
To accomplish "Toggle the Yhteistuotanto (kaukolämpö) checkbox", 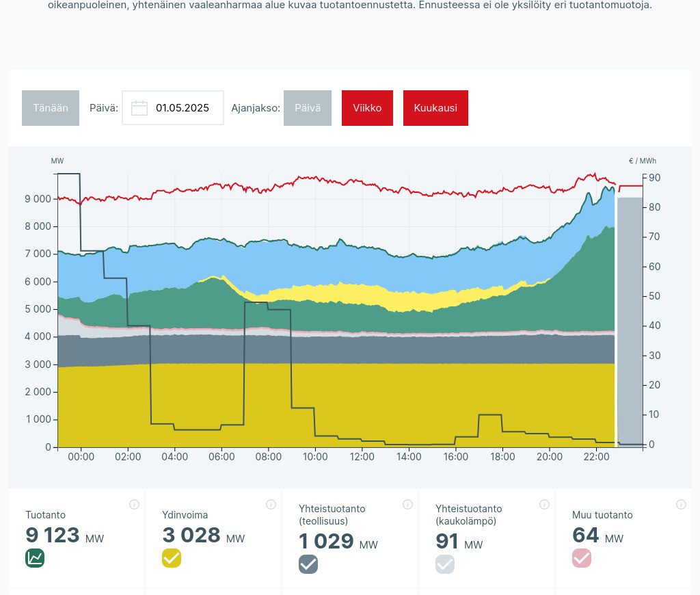I will coord(445,564).
